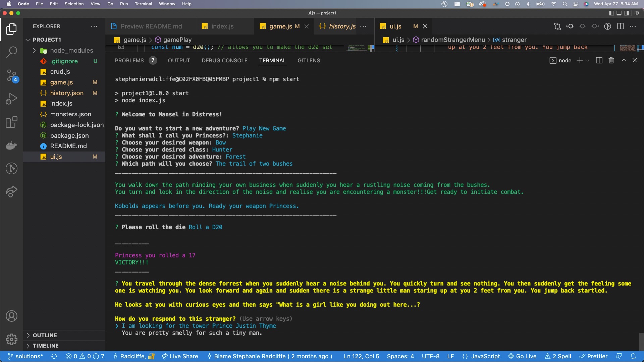The image size is (644, 362).
Task: Open the Search view in activity bar
Action: [11, 52]
